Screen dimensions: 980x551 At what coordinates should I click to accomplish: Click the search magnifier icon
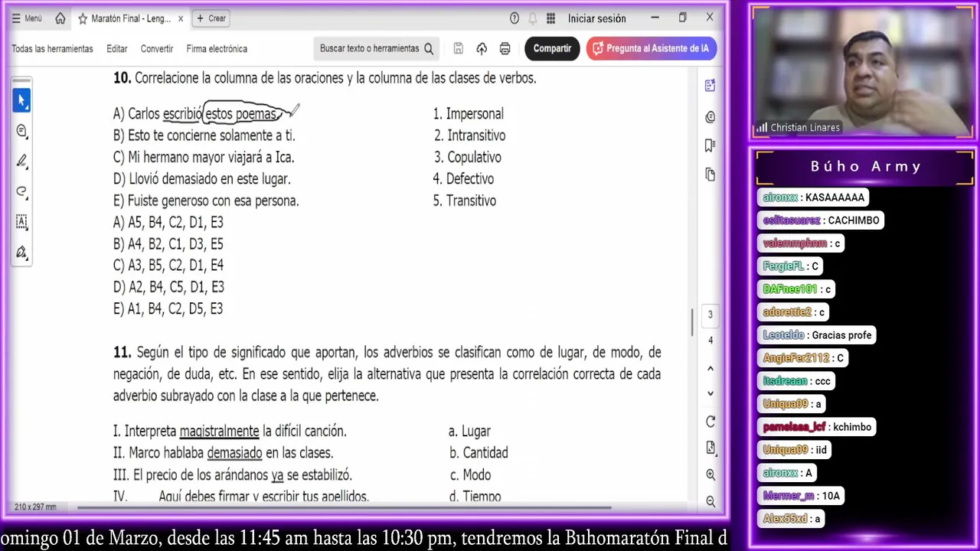click(x=429, y=48)
